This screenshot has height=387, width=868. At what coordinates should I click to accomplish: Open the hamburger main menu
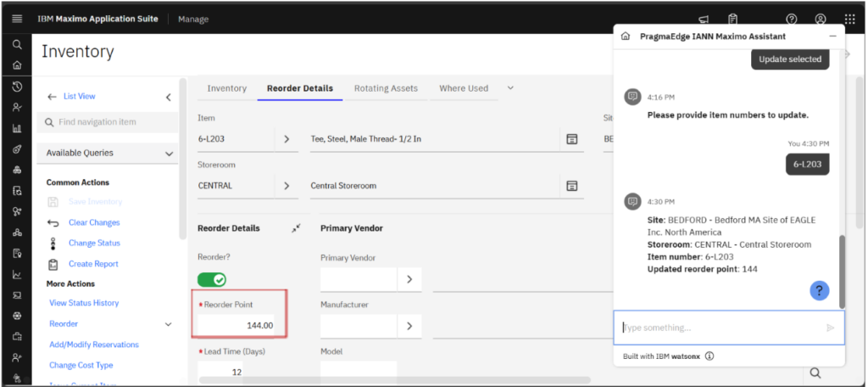pos(17,19)
